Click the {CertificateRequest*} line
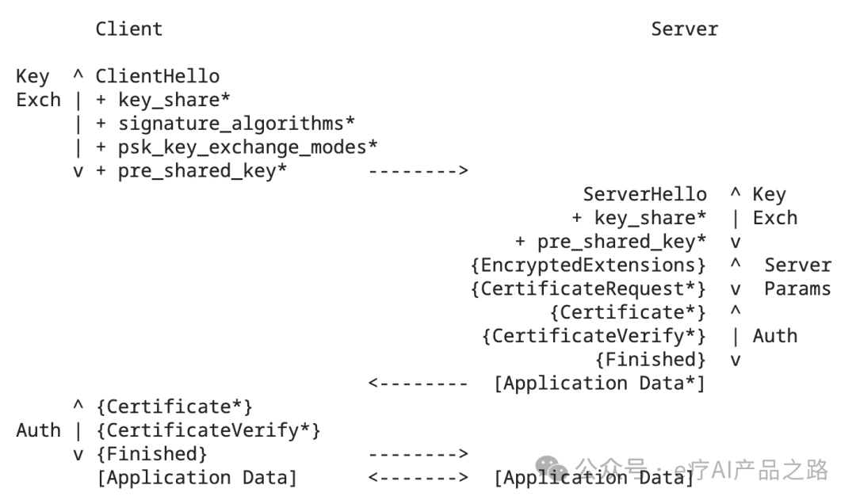856x504 pixels. 588,289
